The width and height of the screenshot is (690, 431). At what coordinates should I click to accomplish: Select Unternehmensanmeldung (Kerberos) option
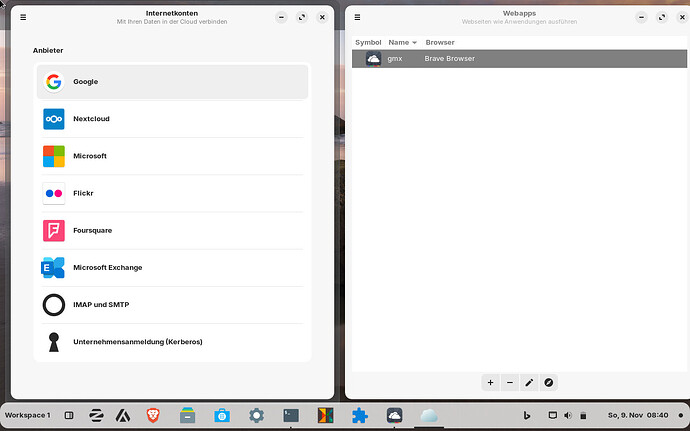click(x=172, y=342)
